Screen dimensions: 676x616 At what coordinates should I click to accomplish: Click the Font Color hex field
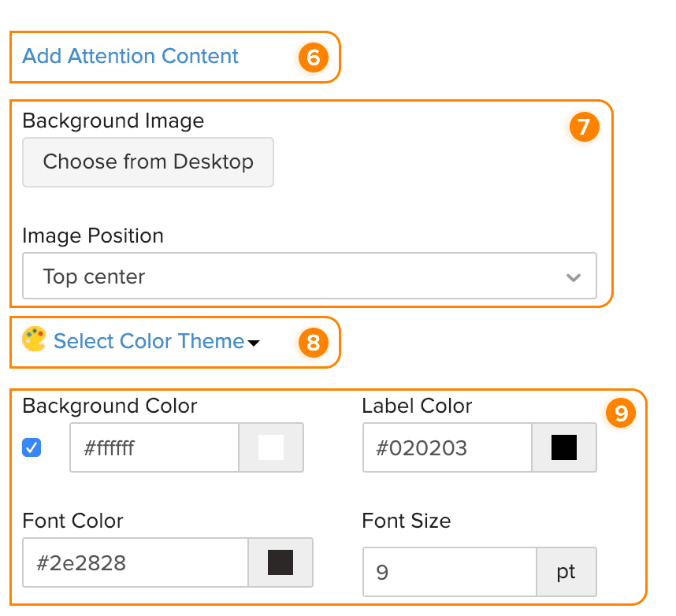[x=135, y=562]
